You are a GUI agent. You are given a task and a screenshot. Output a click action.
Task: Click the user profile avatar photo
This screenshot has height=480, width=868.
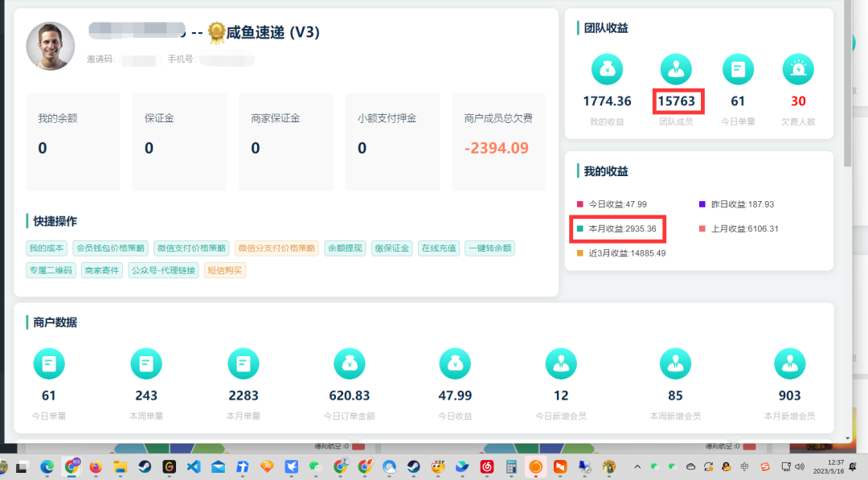coord(50,45)
